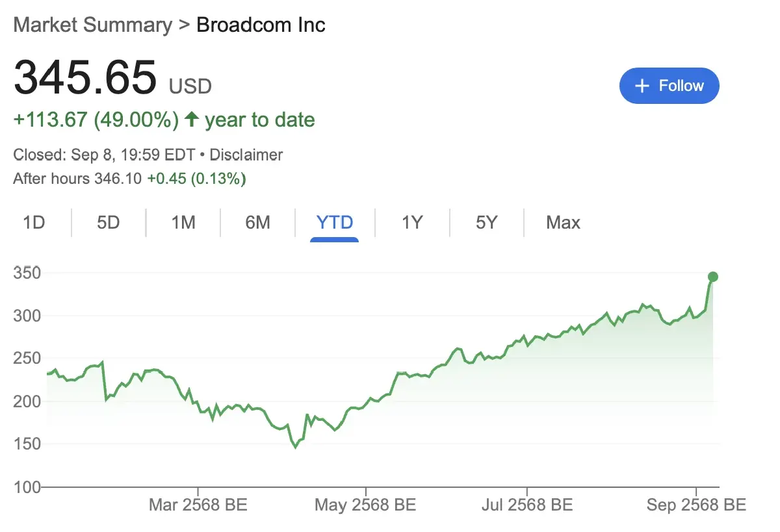
Task: Click the green endpoint dot on the chart
Action: [713, 275]
